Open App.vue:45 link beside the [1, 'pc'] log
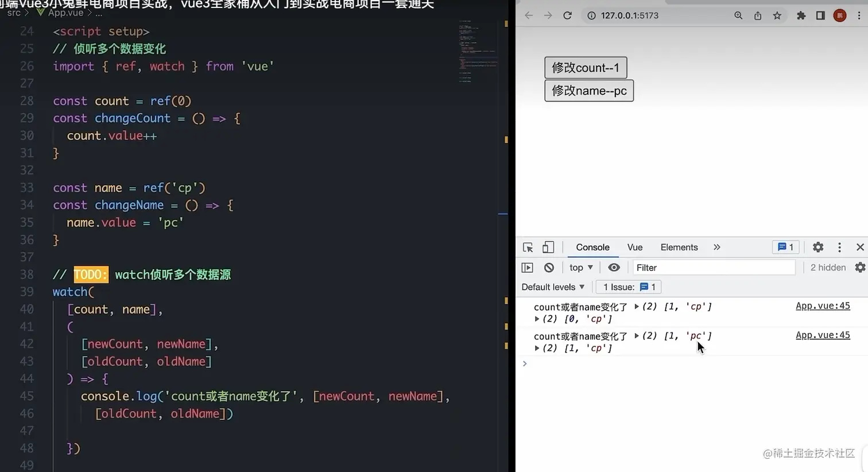The image size is (868, 472). [823, 335]
